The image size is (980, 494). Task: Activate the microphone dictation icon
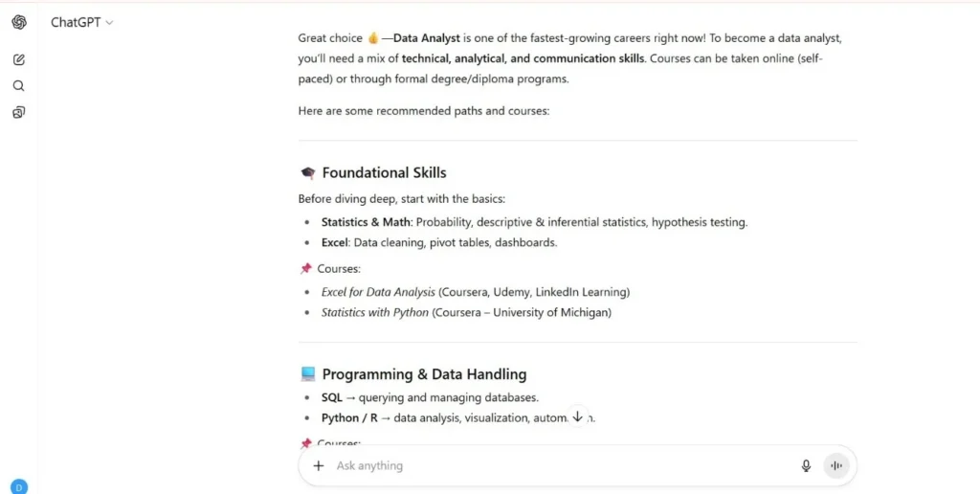click(x=806, y=465)
